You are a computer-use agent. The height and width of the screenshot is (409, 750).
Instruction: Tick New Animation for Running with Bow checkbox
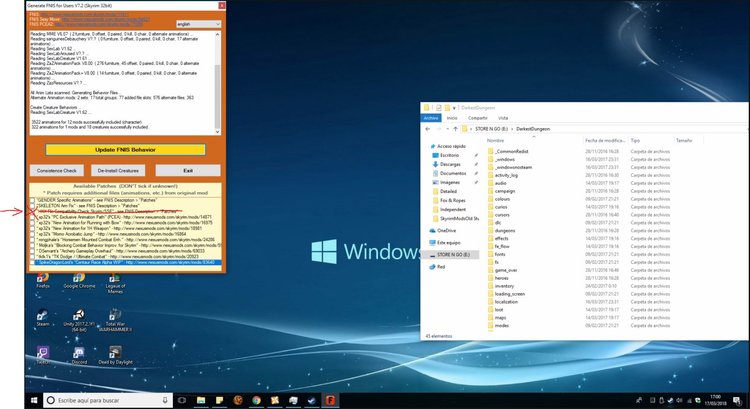(x=32, y=223)
